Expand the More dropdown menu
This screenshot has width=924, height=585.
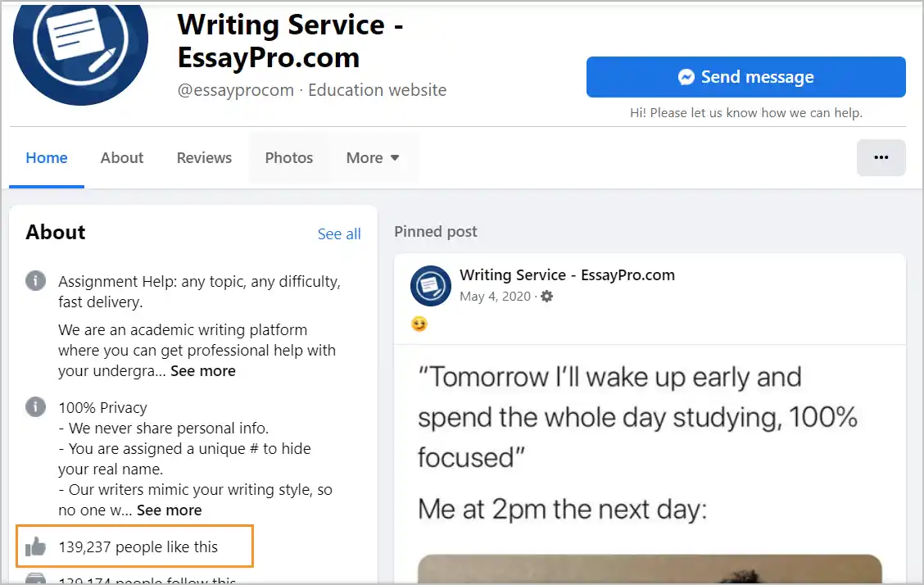[x=373, y=158]
